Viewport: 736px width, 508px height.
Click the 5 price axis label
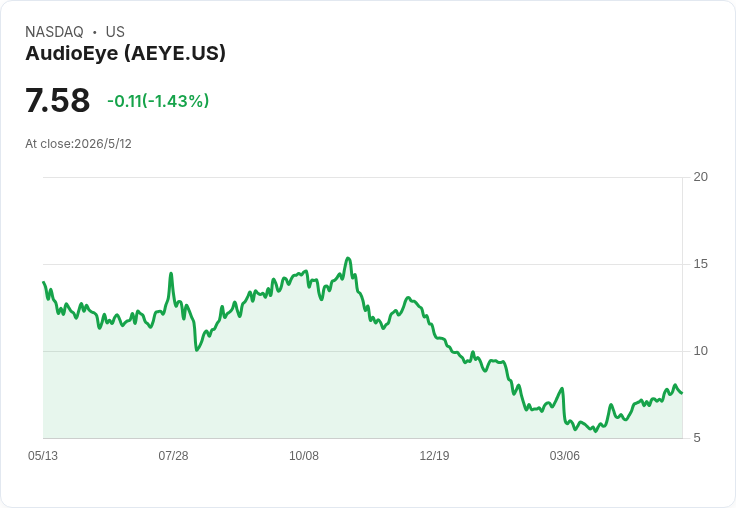[697, 438]
